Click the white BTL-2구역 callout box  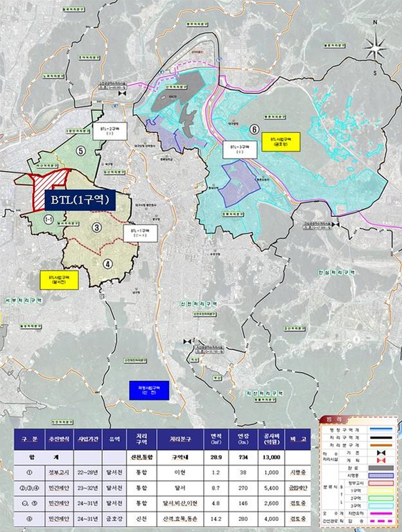(110, 132)
